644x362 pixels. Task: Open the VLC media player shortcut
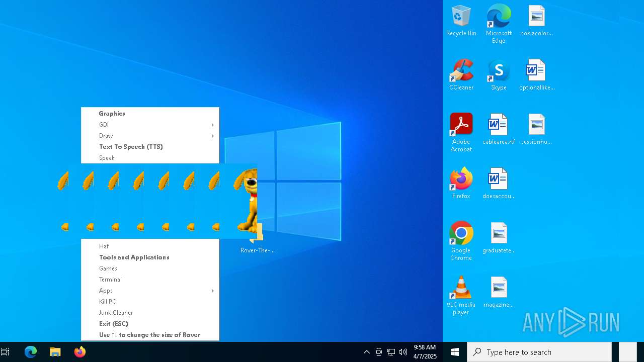461,296
